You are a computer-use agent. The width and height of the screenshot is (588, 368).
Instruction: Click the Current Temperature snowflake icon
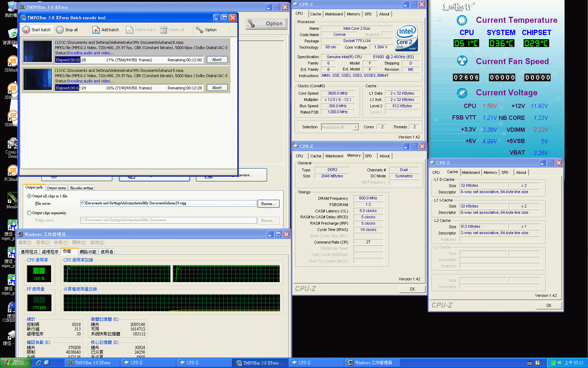coord(462,20)
